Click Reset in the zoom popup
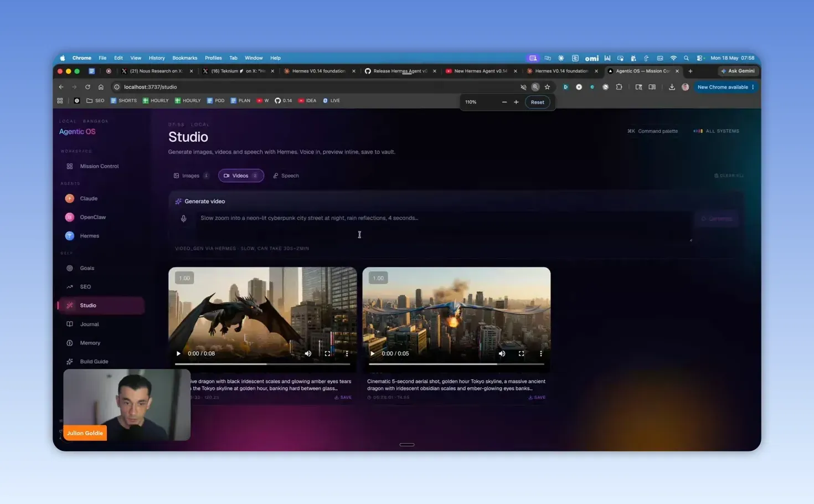 click(x=537, y=102)
